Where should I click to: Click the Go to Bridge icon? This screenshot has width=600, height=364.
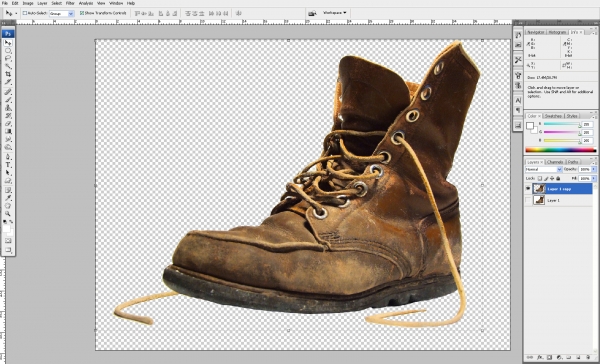tap(312, 13)
